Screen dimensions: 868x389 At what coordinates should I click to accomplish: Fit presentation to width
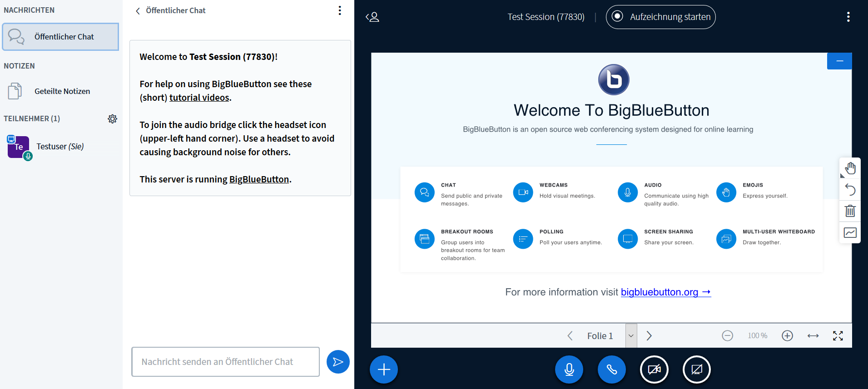813,336
